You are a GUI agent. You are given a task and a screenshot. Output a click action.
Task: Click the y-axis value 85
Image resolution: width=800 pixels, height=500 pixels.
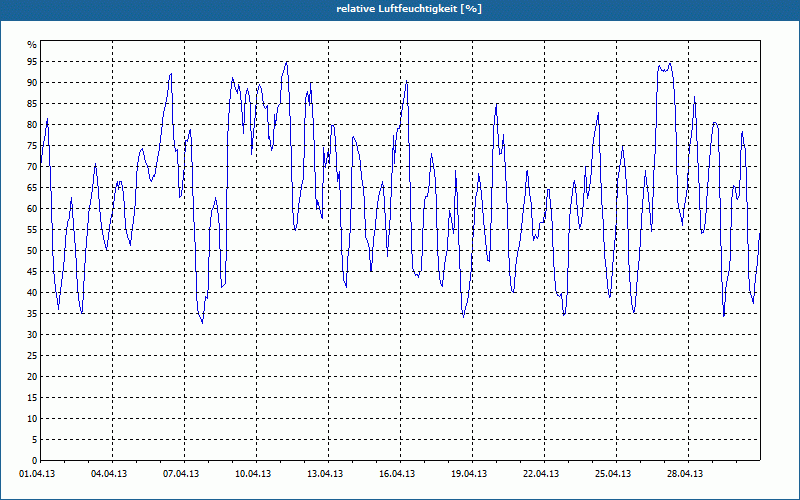click(32, 104)
